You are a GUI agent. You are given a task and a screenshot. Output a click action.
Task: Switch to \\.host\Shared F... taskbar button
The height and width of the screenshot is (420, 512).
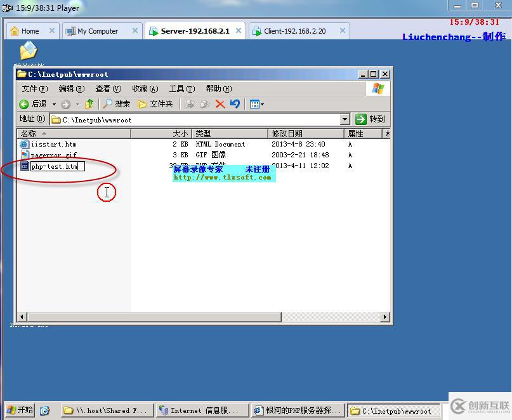[107, 410]
